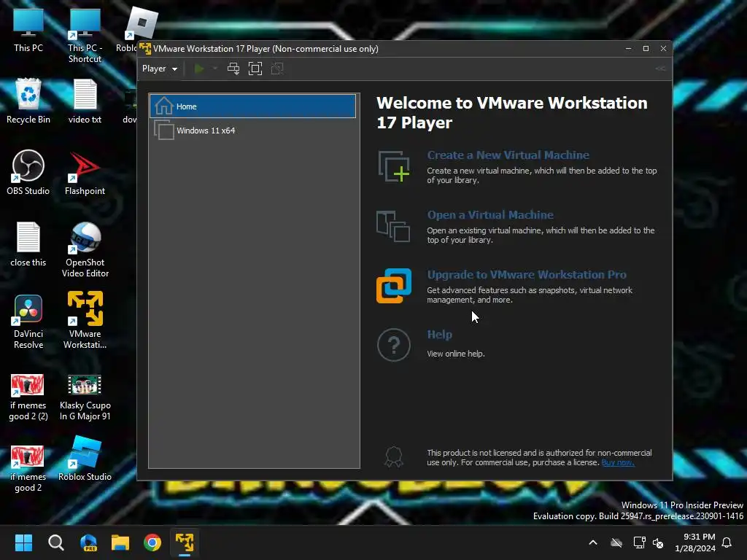The height and width of the screenshot is (560, 747).
Task: Select the video txt file on desktop
Action: pyautogui.click(x=85, y=101)
